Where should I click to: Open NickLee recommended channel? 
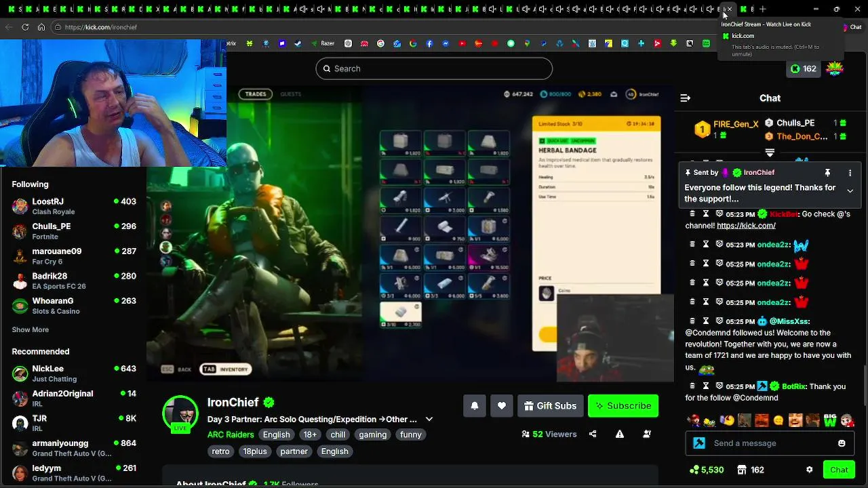tap(73, 373)
